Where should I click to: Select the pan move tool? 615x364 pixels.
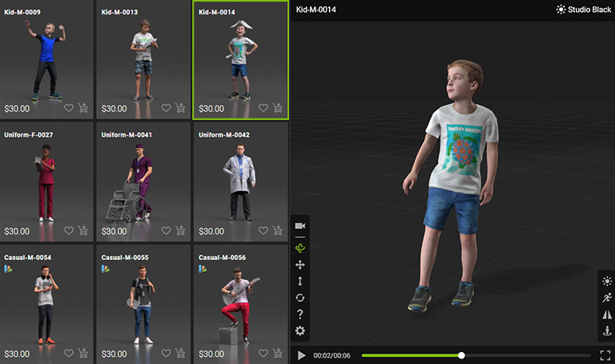tap(300, 264)
